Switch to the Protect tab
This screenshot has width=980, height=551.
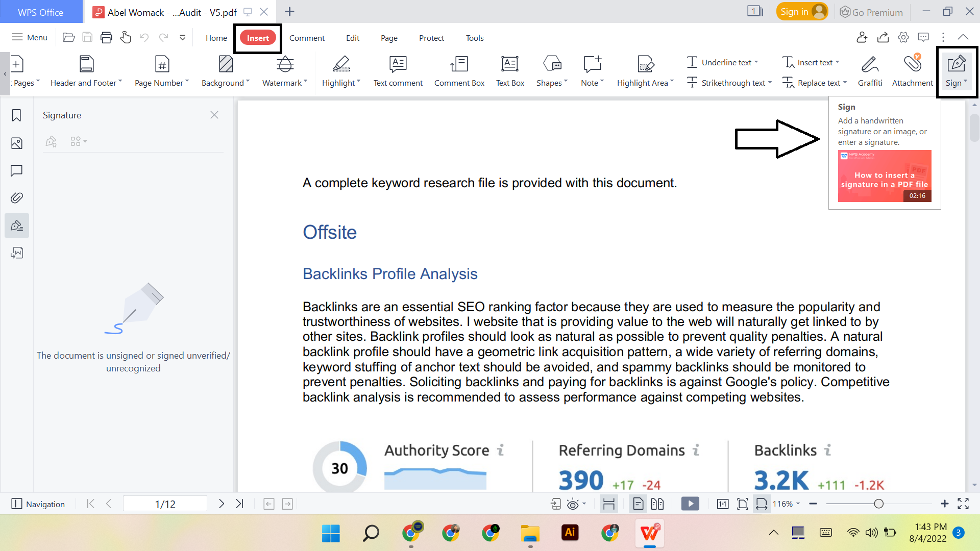point(431,37)
